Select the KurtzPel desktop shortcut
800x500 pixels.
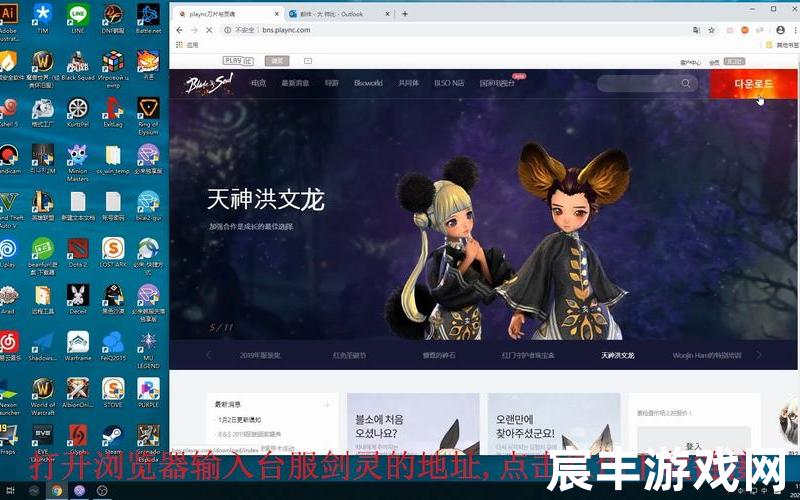click(78, 112)
